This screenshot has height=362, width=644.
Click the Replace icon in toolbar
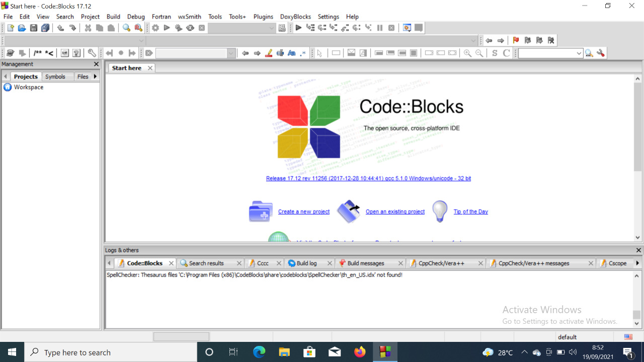click(138, 28)
